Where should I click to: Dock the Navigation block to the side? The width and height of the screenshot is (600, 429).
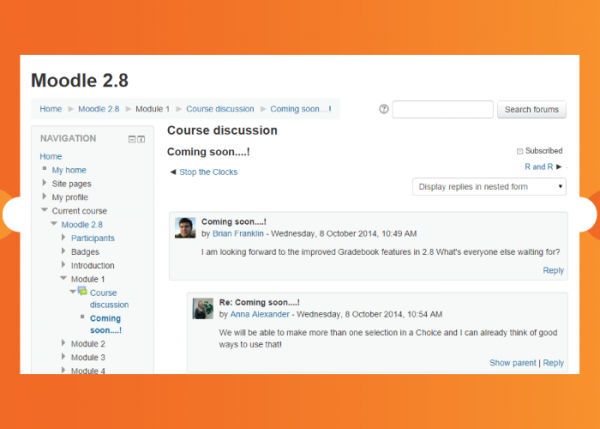141,139
